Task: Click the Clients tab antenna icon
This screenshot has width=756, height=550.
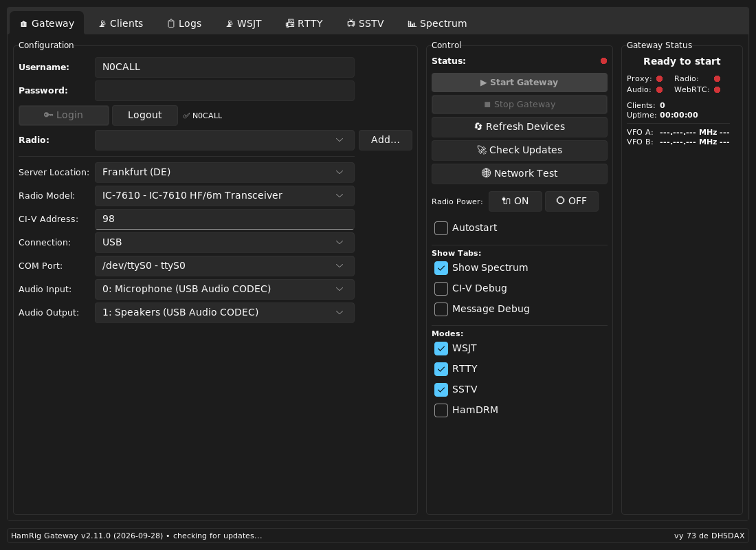Action: [x=102, y=23]
